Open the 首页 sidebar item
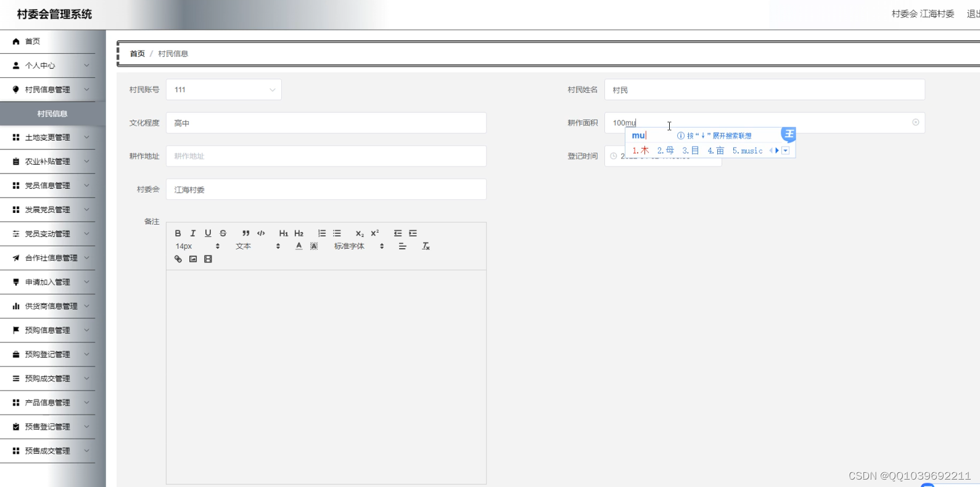This screenshot has width=980, height=487. pyautogui.click(x=47, y=41)
